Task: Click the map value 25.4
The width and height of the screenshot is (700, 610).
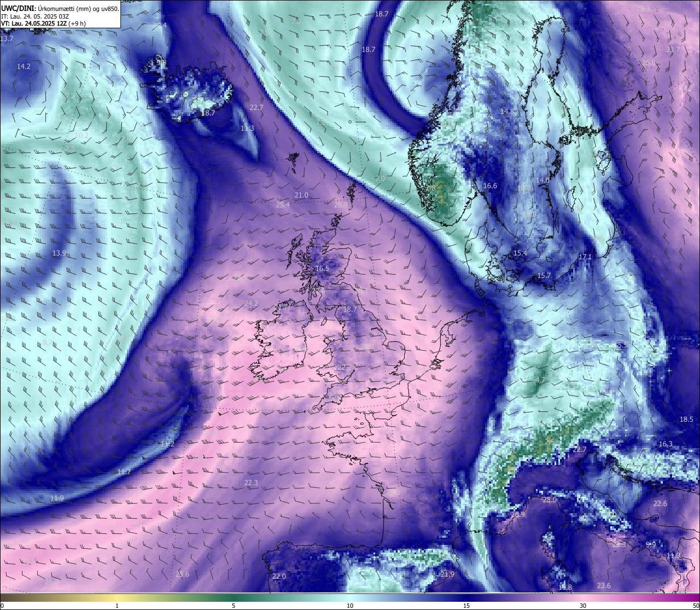Action: click(x=283, y=205)
